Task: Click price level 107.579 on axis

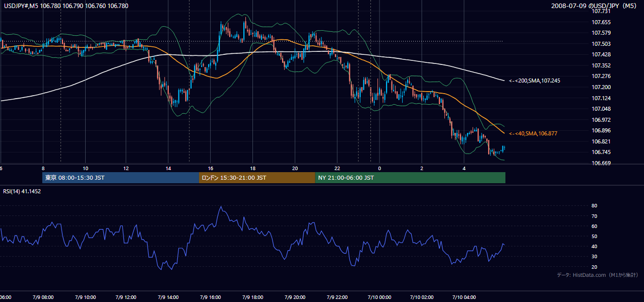Action: 601,33
